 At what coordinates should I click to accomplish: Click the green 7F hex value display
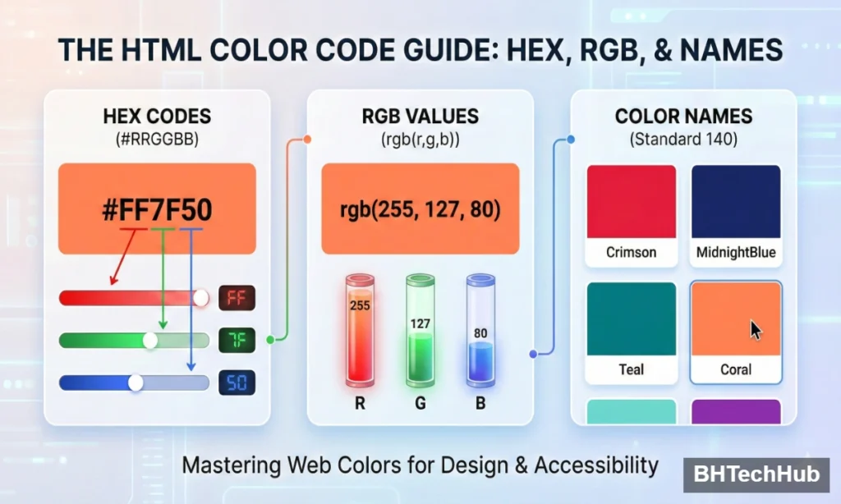(236, 340)
